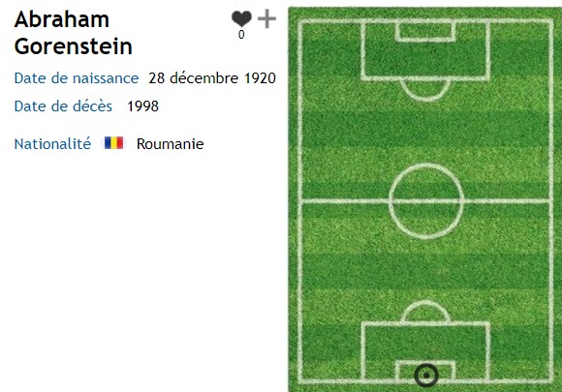Click the birth date 28 décembre 1920

tap(212, 78)
